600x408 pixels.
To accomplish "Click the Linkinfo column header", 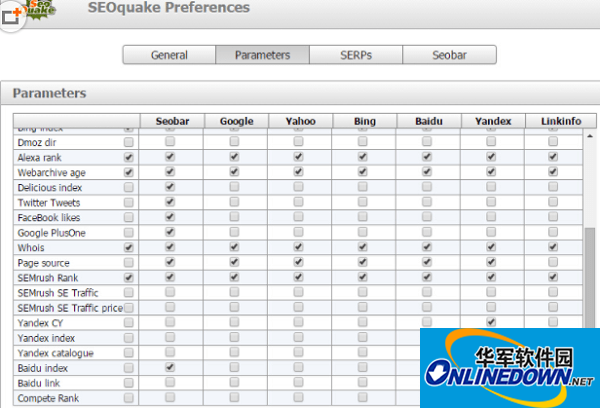I will 561,121.
